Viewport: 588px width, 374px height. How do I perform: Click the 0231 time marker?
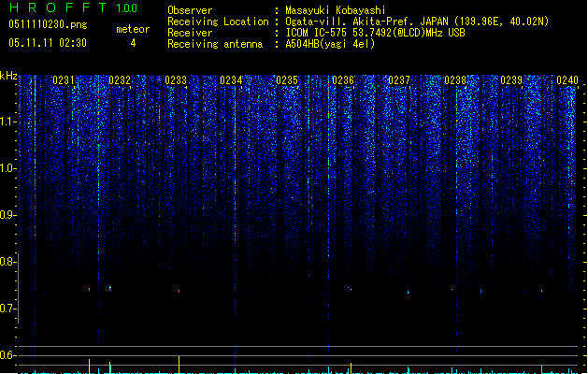[x=64, y=80]
